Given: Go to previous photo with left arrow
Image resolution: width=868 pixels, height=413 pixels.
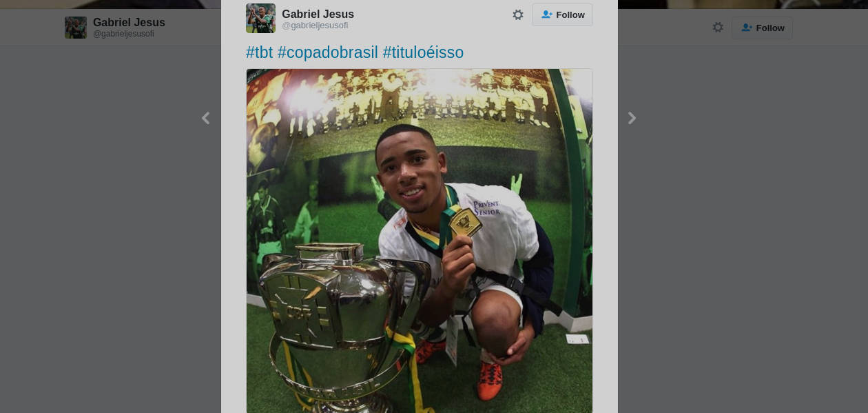Looking at the screenshot, I should pos(205,118).
